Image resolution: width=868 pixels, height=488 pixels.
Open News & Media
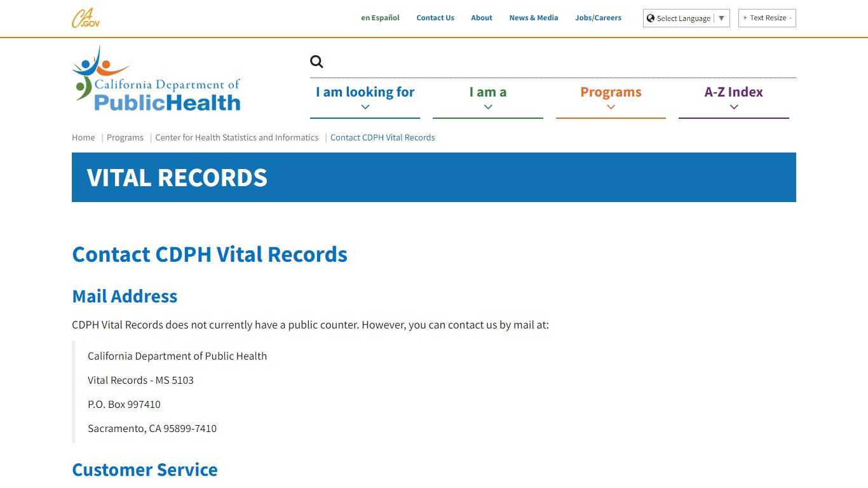click(x=534, y=18)
